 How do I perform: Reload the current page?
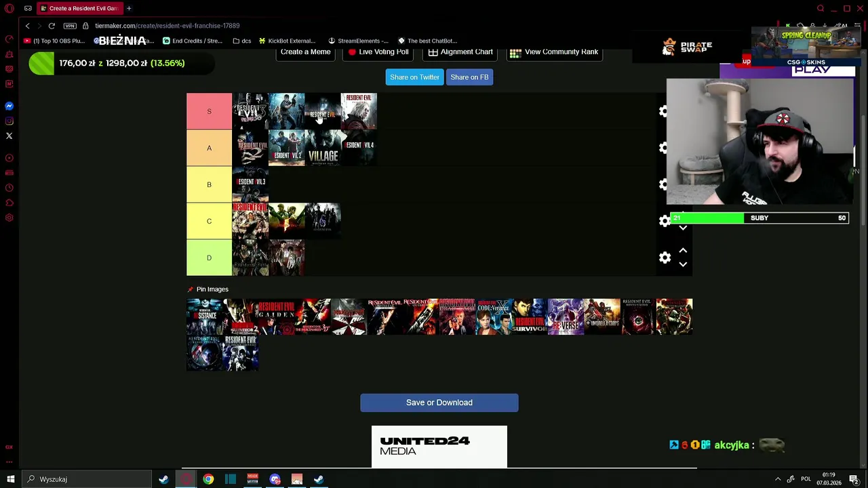pos(52,26)
